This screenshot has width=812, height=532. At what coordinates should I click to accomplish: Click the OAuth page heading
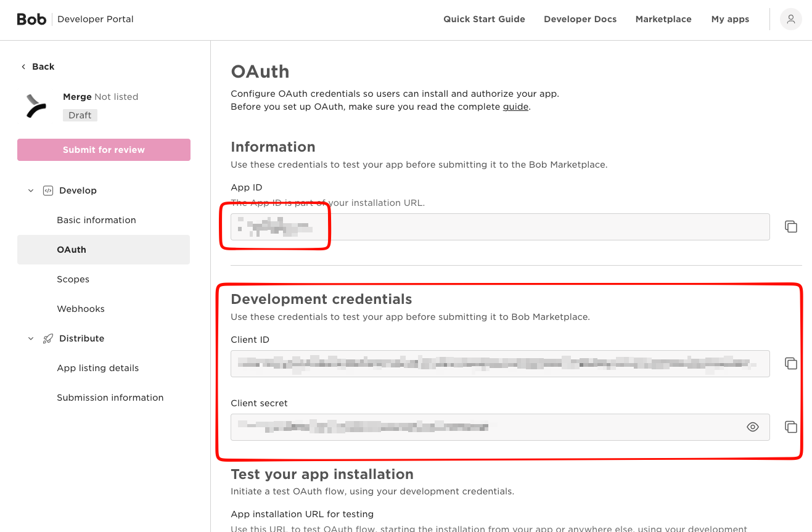pyautogui.click(x=260, y=72)
